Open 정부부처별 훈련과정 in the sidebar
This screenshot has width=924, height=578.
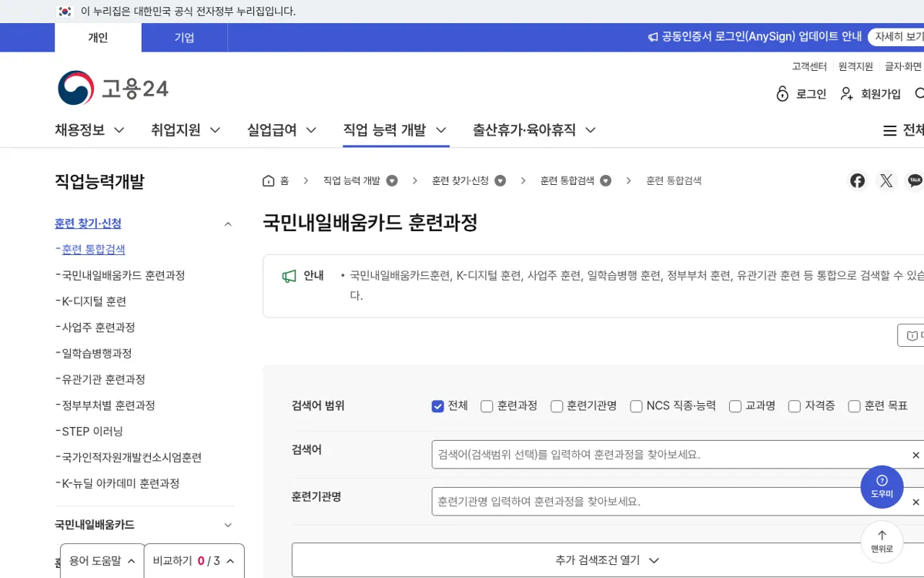click(x=109, y=405)
